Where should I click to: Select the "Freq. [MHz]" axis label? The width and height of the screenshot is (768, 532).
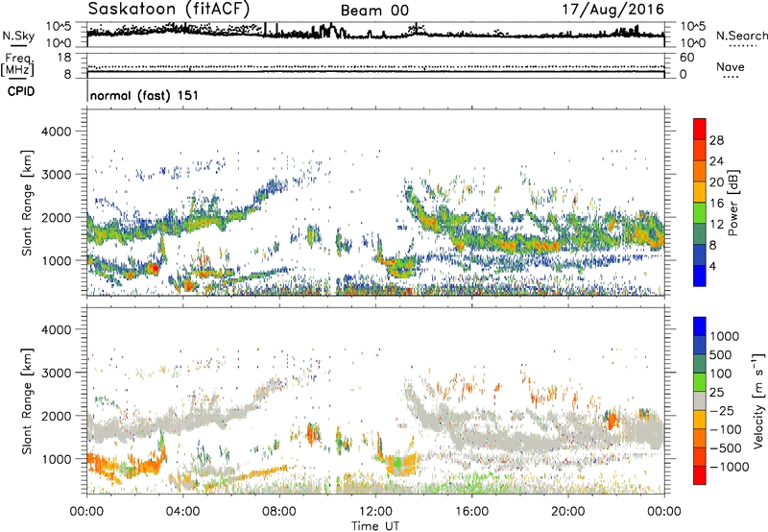17,64
